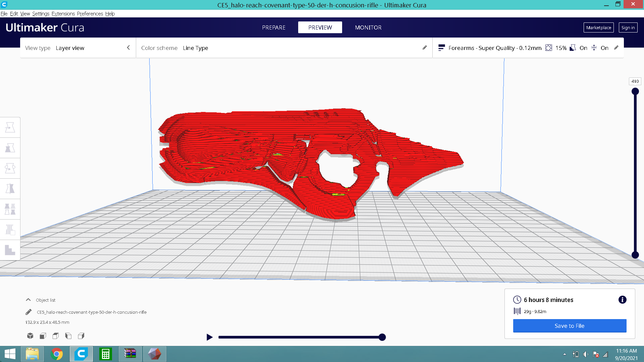Open the Marketplace button

598,27
